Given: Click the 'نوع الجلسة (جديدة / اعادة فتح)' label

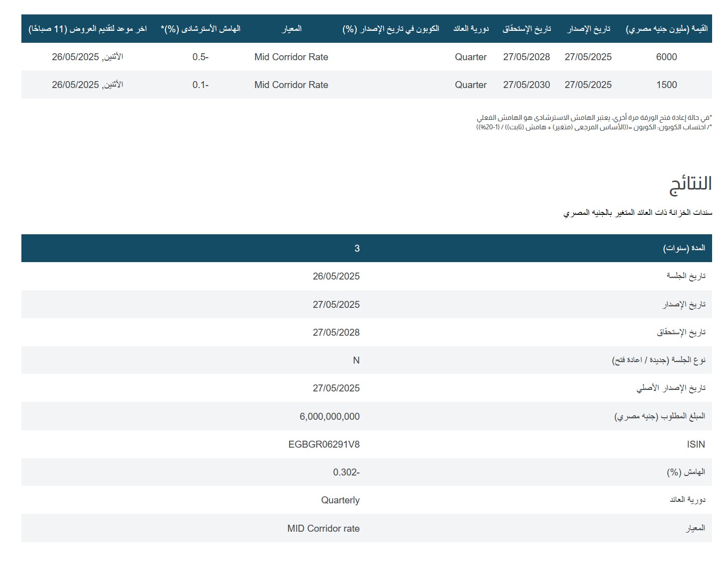Looking at the screenshot, I should [658, 360].
